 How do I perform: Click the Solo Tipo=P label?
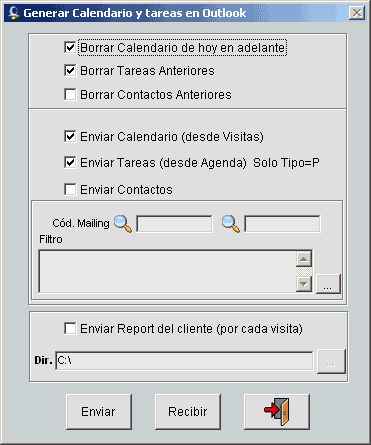286,163
